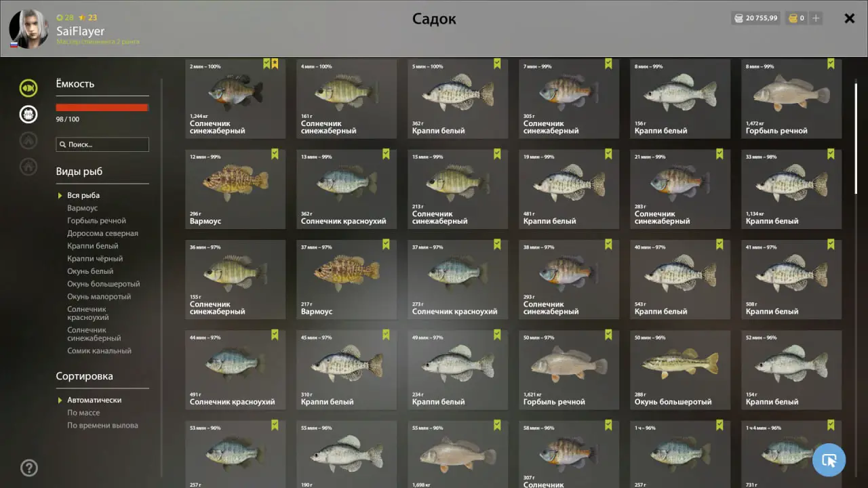This screenshot has height=488, width=868.
Task: Click the player avatar portrait
Action: (28, 29)
